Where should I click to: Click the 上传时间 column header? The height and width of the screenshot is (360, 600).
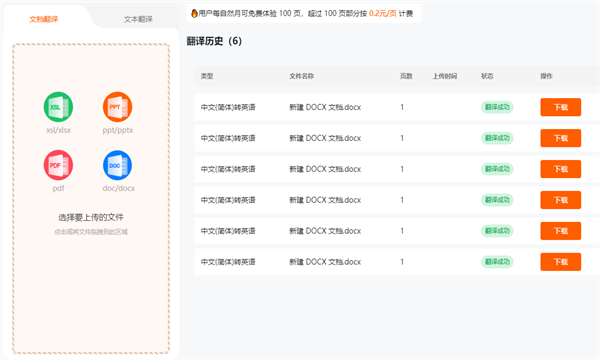tap(445, 76)
